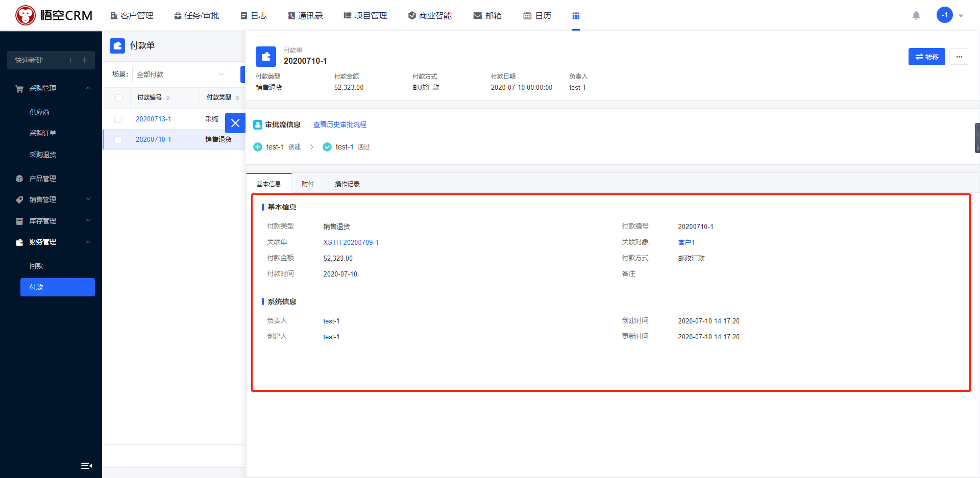Select 付款 in sidebar
This screenshot has height=478, width=980.
[58, 287]
